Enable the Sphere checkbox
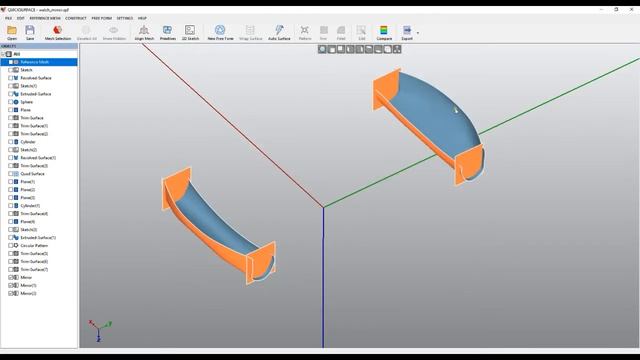The width and height of the screenshot is (640, 360). [x=11, y=102]
